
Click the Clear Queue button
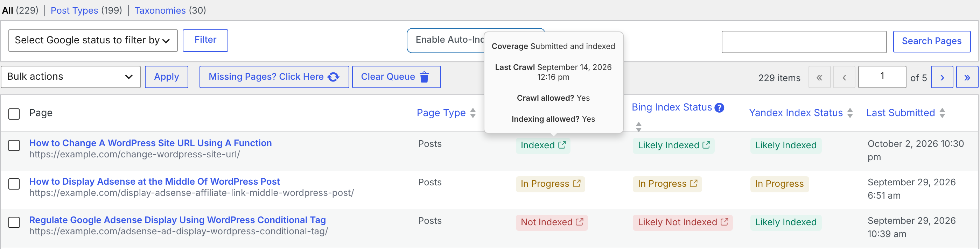[396, 77]
